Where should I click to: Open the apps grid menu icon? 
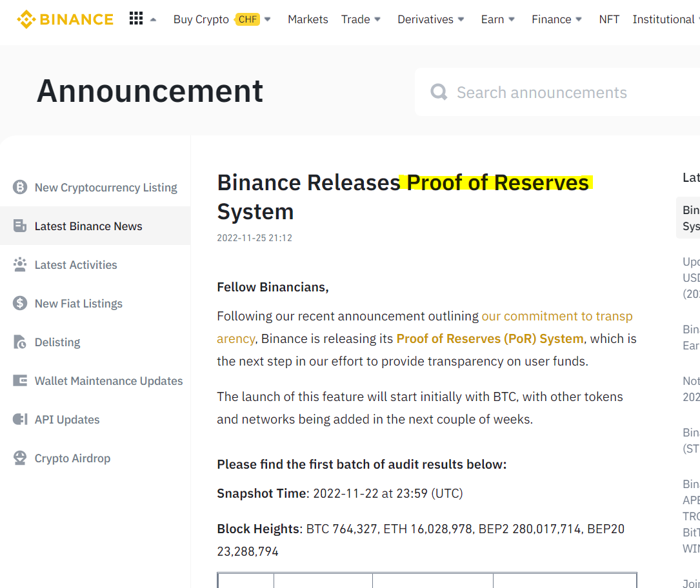click(136, 18)
